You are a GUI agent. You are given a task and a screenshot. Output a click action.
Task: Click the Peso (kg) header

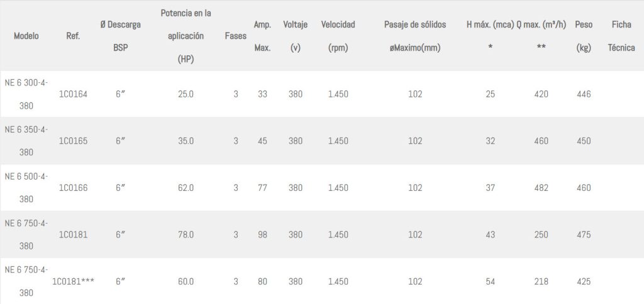pos(584,36)
